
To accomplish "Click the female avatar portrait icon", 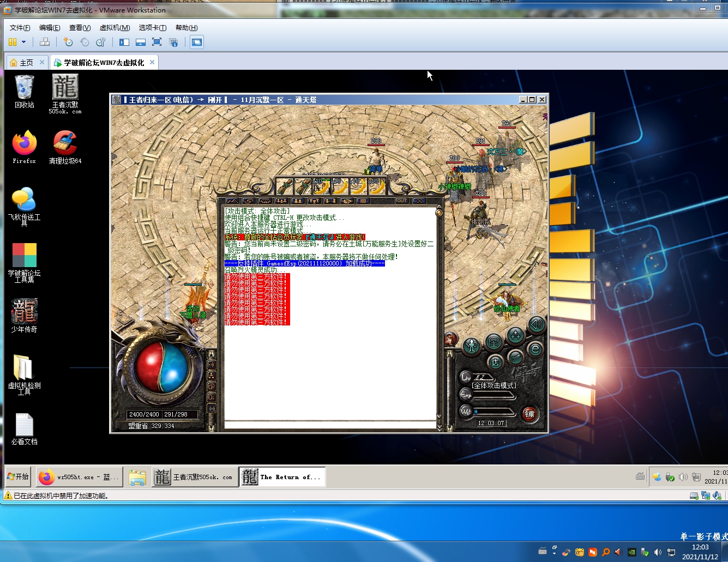I will (x=451, y=339).
